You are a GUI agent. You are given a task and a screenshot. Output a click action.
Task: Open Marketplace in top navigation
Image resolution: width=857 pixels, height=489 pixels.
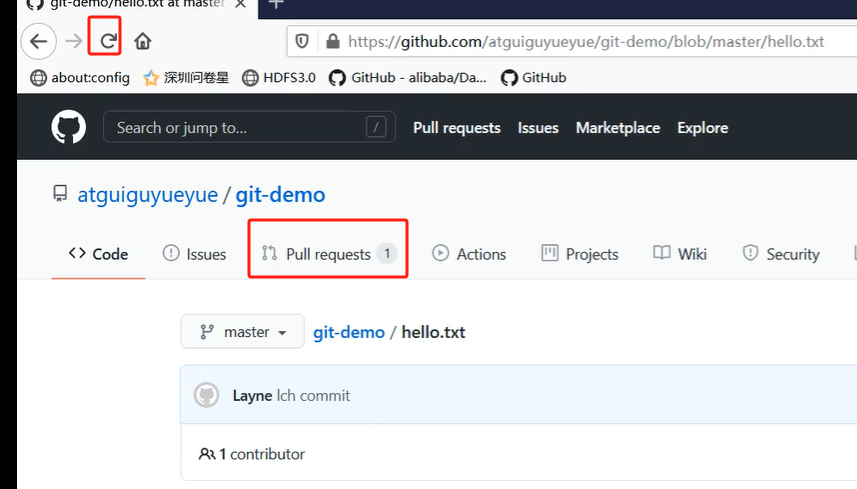point(618,128)
